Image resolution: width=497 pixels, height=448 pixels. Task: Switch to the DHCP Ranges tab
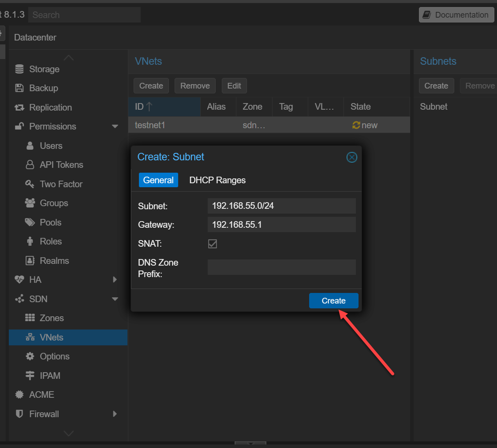[x=217, y=180]
